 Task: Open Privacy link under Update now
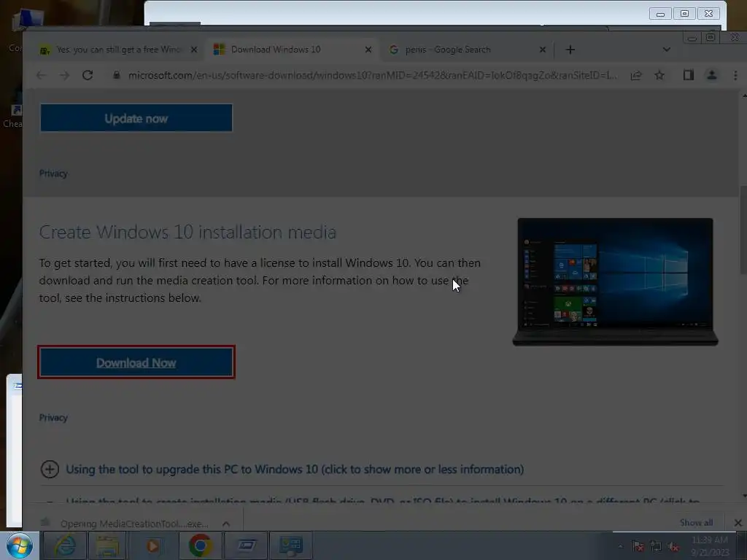pyautogui.click(x=53, y=174)
